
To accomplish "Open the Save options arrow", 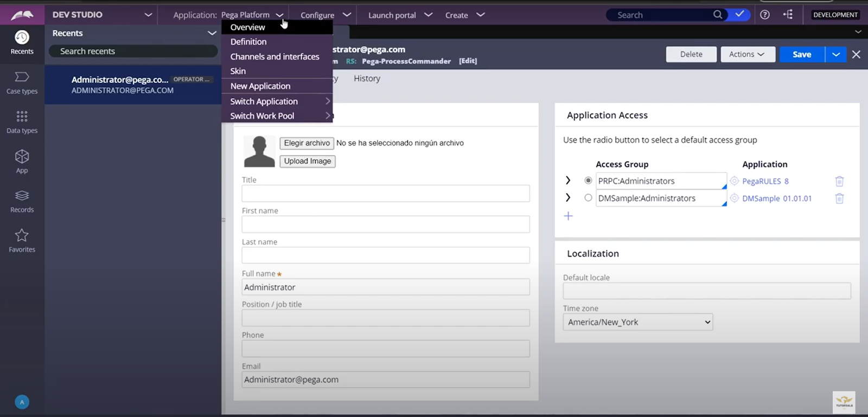I will point(836,54).
